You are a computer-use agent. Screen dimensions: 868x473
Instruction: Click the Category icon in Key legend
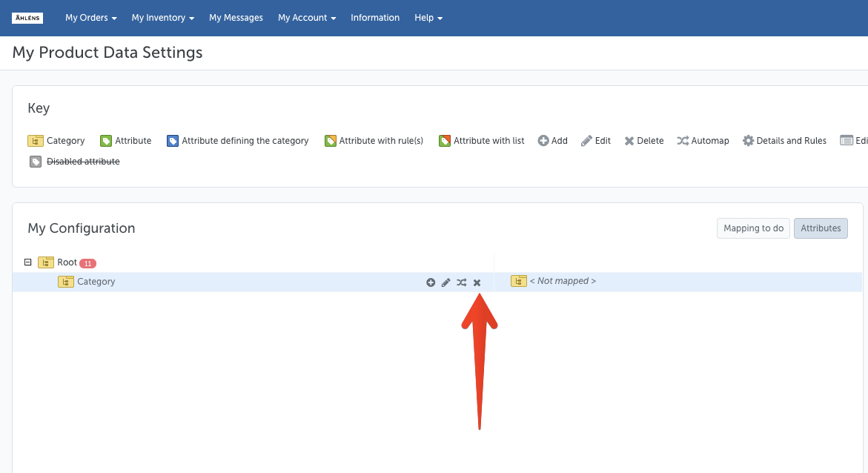pyautogui.click(x=36, y=141)
